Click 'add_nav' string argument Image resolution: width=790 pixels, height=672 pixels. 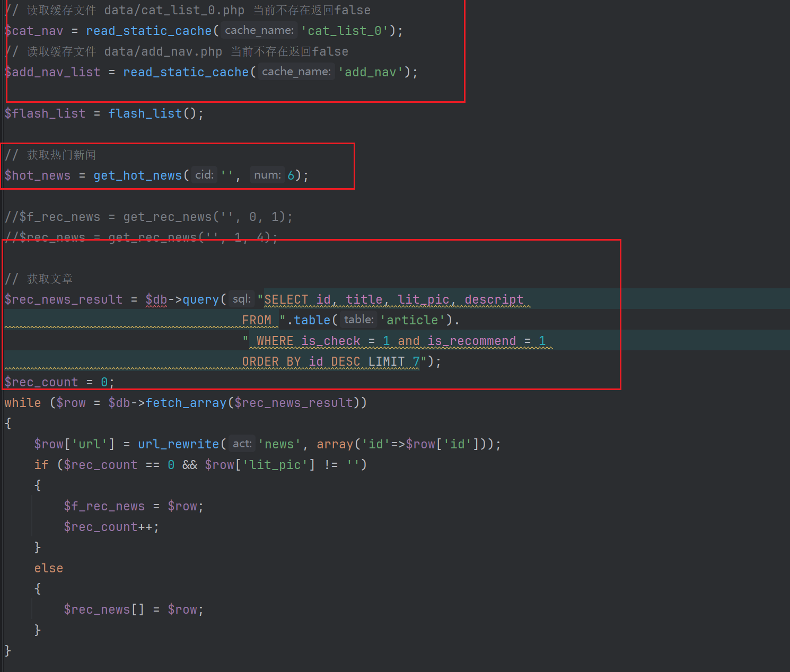point(371,72)
